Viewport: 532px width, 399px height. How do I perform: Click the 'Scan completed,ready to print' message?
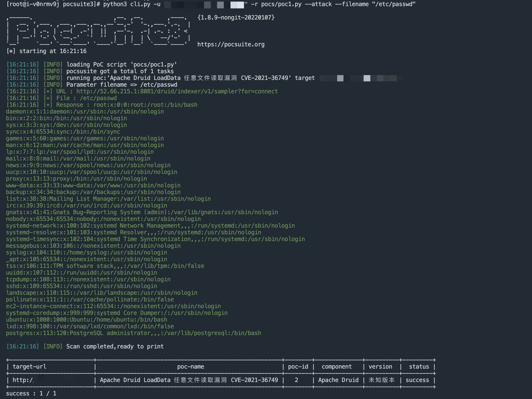click(115, 346)
